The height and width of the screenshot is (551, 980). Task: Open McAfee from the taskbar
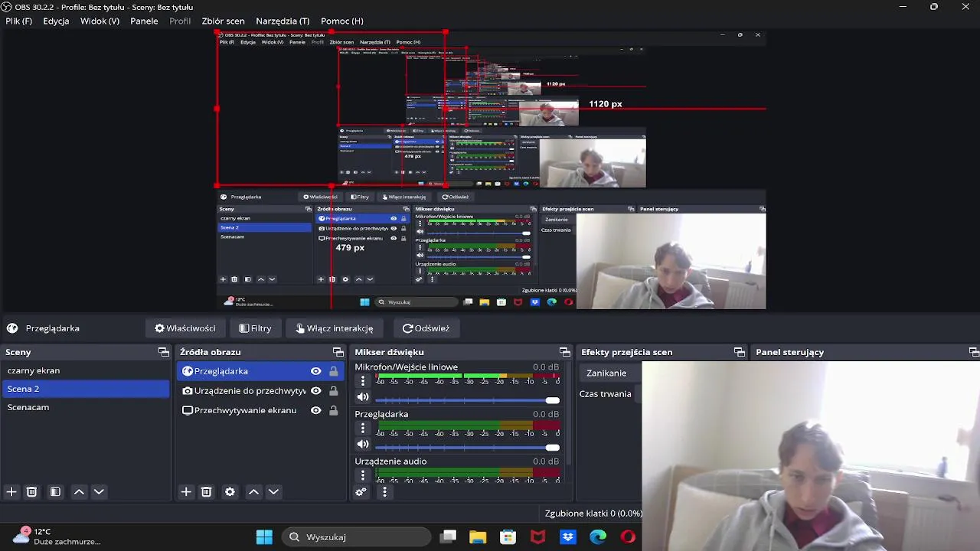point(538,537)
